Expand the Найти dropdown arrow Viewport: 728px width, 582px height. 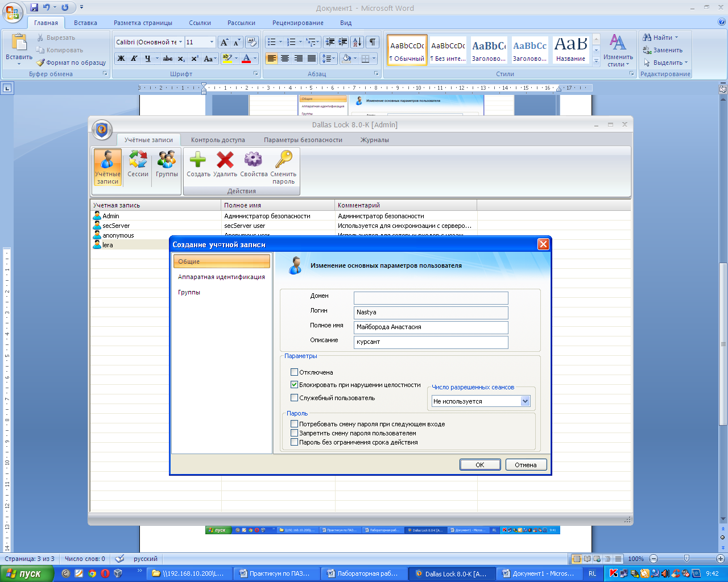677,38
